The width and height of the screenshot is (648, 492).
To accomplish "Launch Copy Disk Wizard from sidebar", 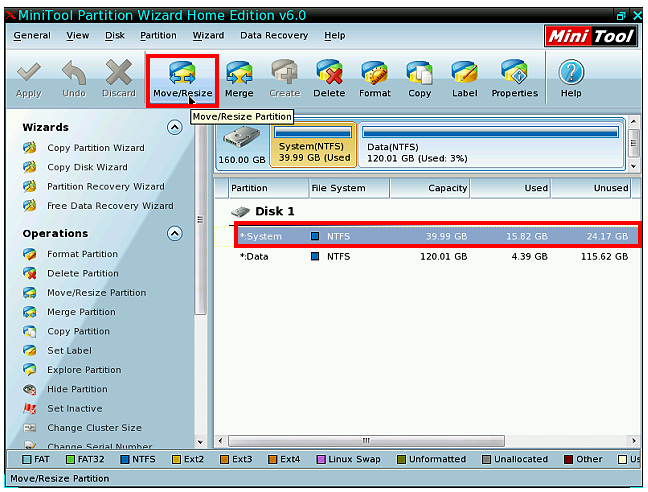I will click(75, 167).
